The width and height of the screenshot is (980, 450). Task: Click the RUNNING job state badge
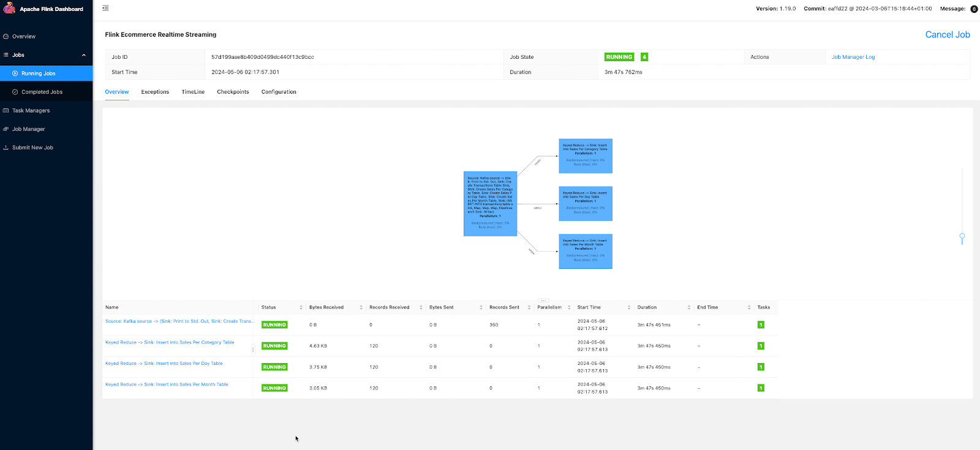click(x=619, y=57)
